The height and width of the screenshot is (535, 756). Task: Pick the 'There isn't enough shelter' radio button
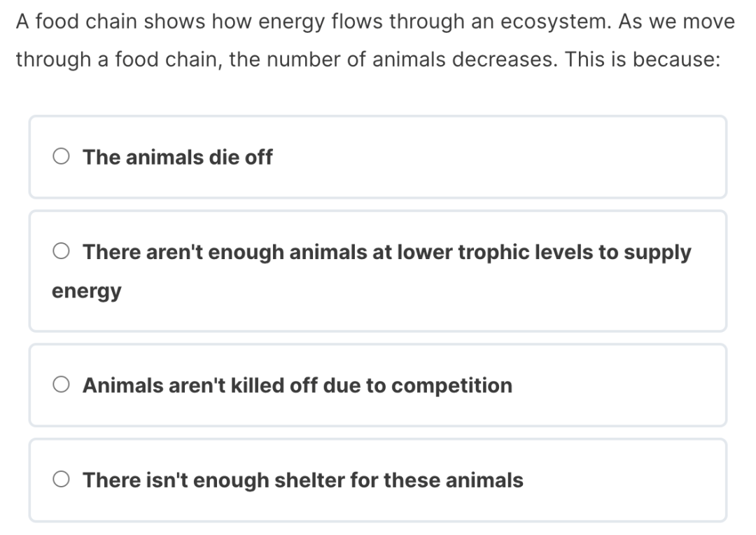coord(62,480)
